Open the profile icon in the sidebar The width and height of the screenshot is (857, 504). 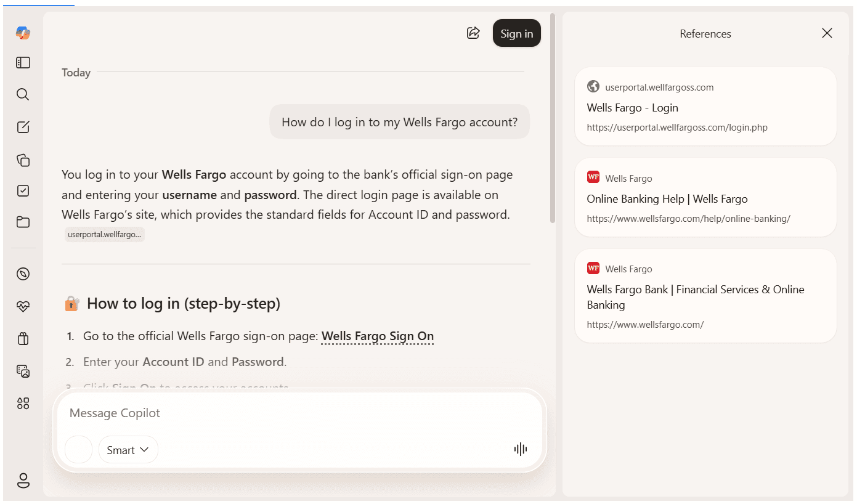23,481
